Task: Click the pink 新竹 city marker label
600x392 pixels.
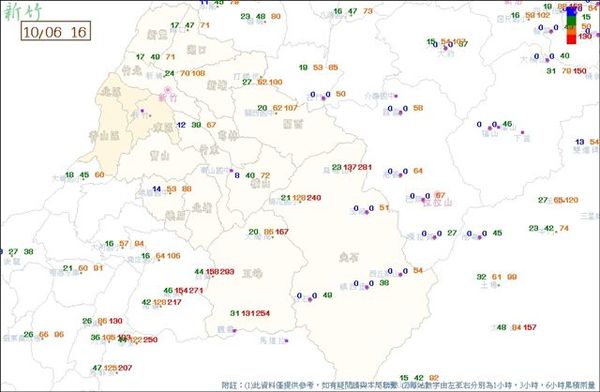Action: [x=168, y=98]
